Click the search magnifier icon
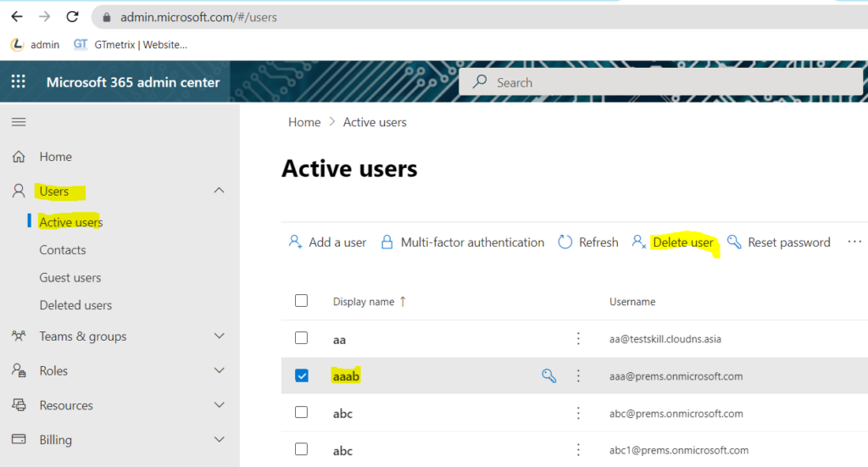The height and width of the screenshot is (467, 868). point(480,82)
